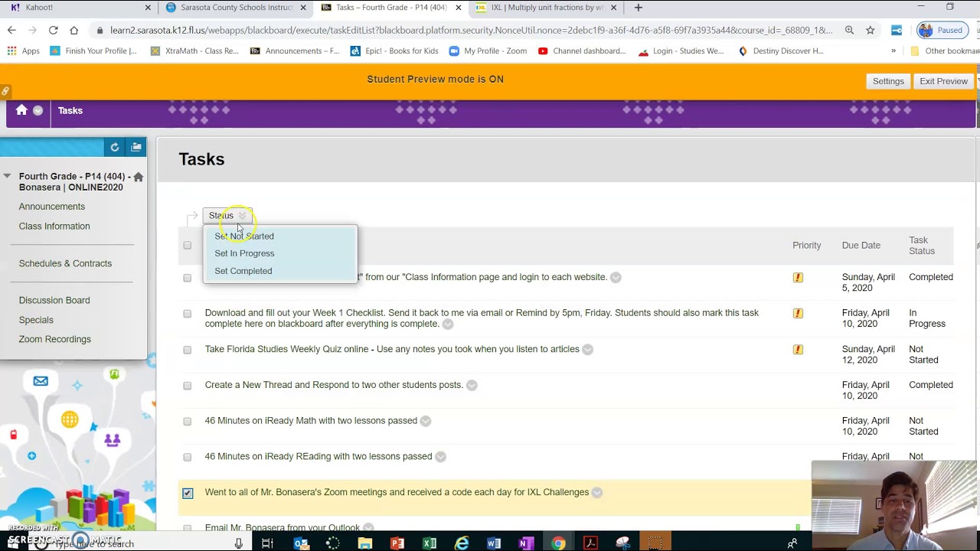Open Zoom Recordings link
This screenshot has width=980, height=551.
pos(55,339)
